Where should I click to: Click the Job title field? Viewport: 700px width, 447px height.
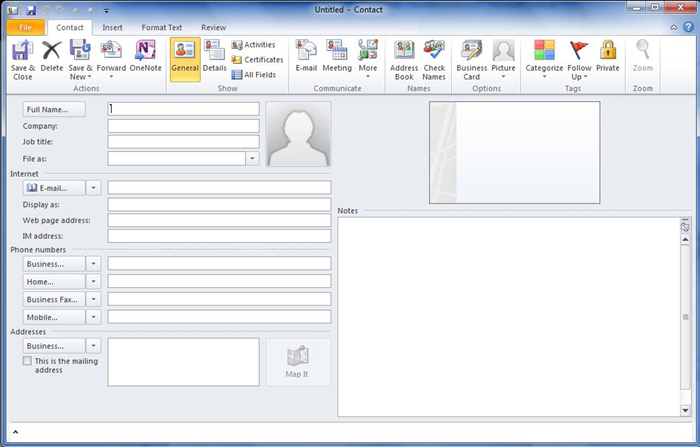point(183,142)
